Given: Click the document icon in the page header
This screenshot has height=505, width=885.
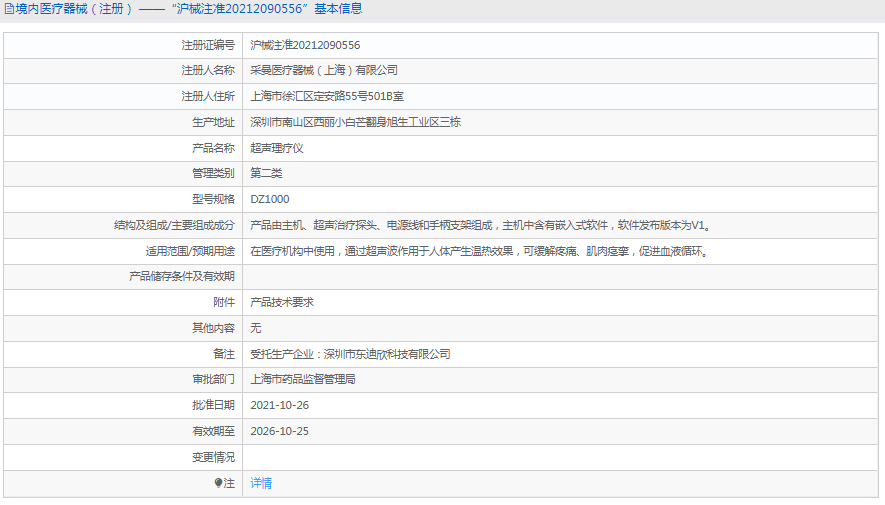Looking at the screenshot, I should [9, 9].
